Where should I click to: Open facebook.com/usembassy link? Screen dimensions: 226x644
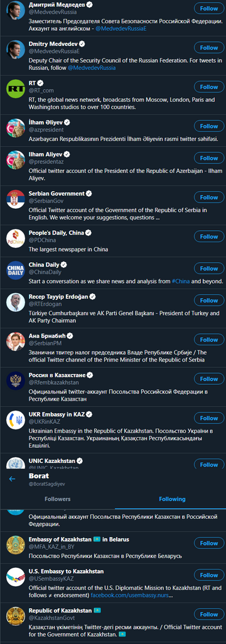pyautogui.click(x=129, y=595)
